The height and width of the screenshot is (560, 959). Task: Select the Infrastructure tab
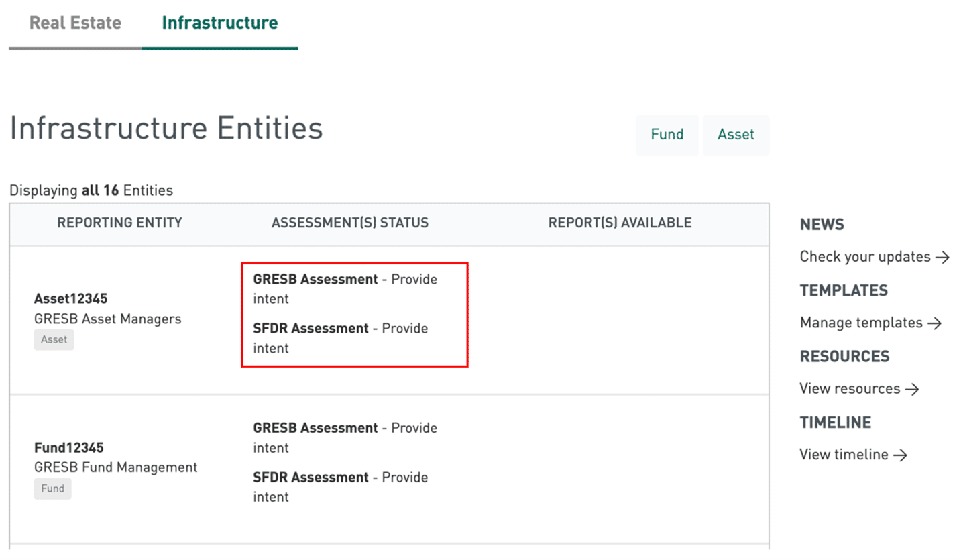tap(219, 23)
